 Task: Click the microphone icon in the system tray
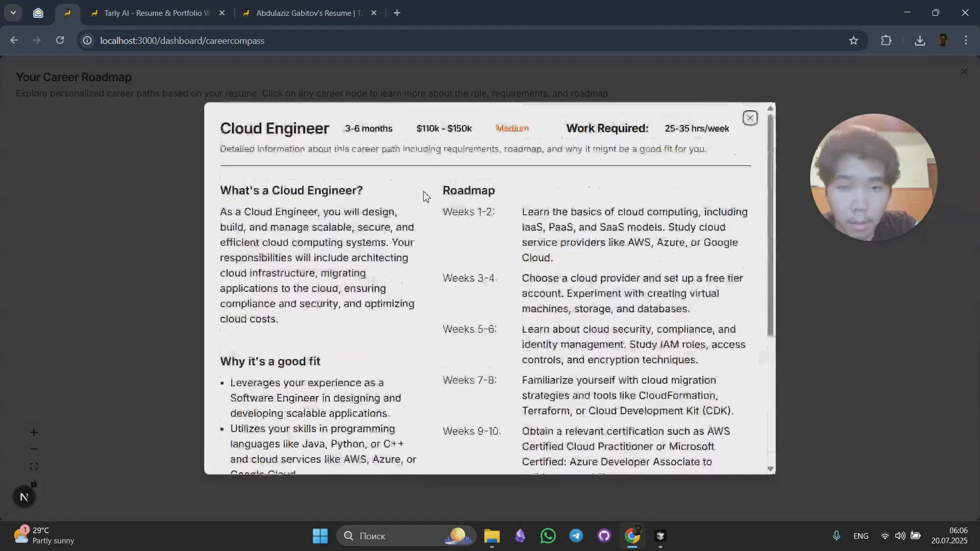837,536
